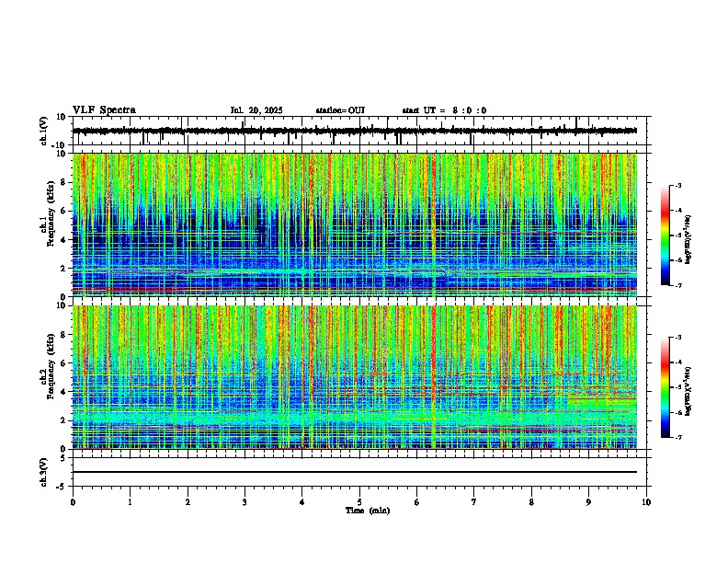Screen dimensions: 728x563
Task: Click the "10" tick on ch.1 frequency axis
Action: click(x=62, y=154)
